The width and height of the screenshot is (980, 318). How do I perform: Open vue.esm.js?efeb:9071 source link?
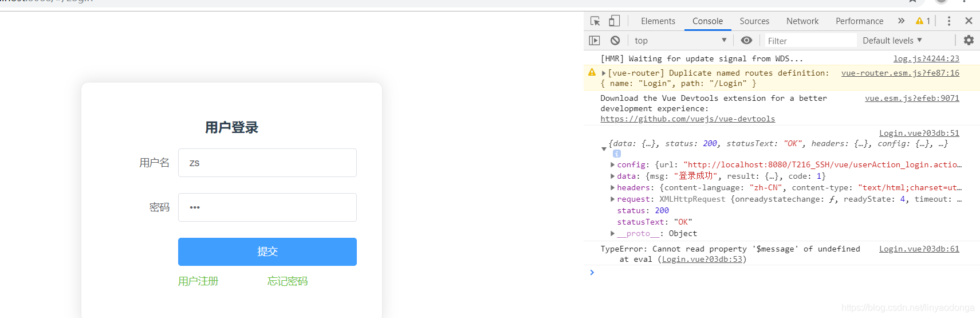(x=912, y=98)
